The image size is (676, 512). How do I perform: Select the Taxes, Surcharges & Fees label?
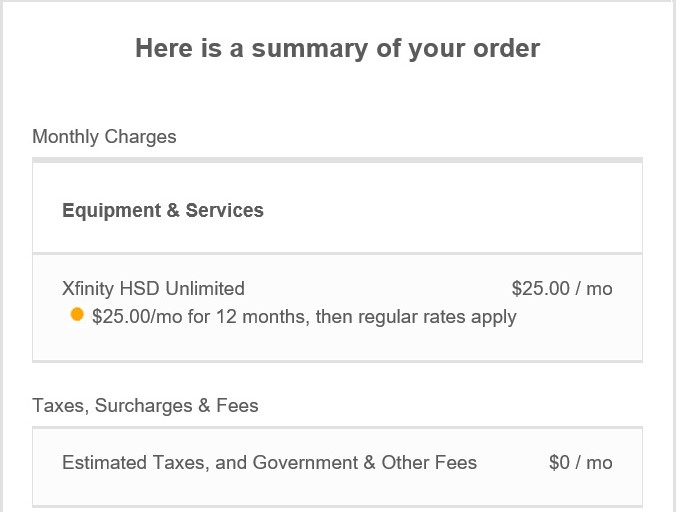coord(145,406)
